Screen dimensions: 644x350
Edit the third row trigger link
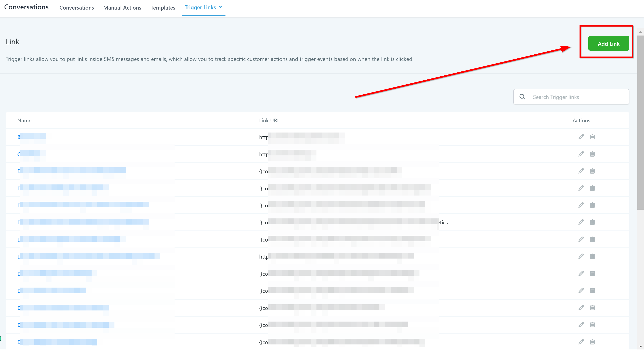tap(581, 171)
